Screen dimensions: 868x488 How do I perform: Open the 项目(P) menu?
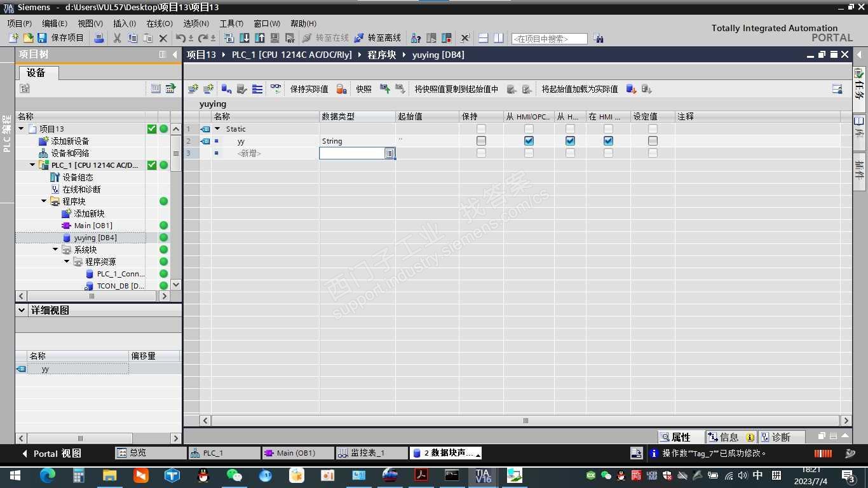click(20, 24)
